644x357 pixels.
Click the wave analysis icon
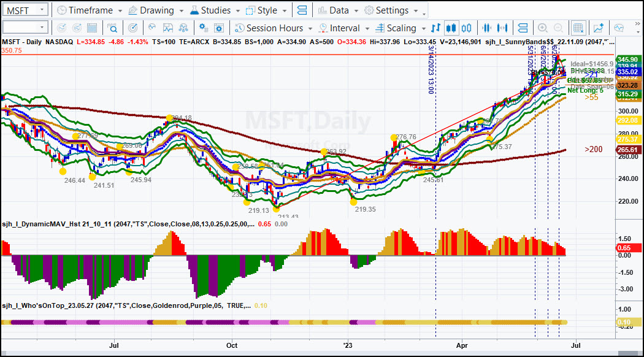[x=152, y=28]
